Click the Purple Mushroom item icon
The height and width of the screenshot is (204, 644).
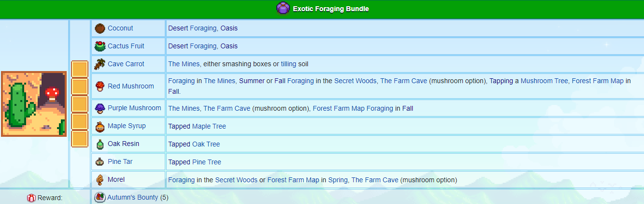pos(100,108)
